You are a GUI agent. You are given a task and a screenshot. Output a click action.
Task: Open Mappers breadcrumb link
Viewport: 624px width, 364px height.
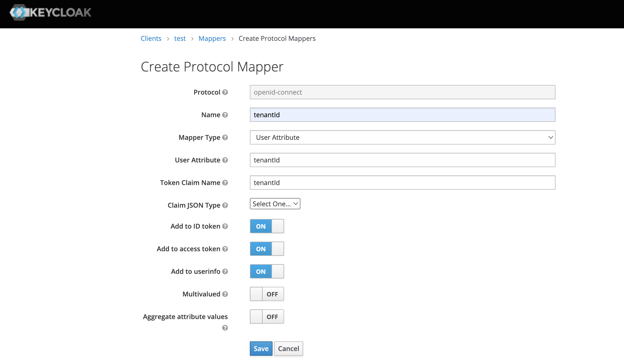click(x=212, y=38)
